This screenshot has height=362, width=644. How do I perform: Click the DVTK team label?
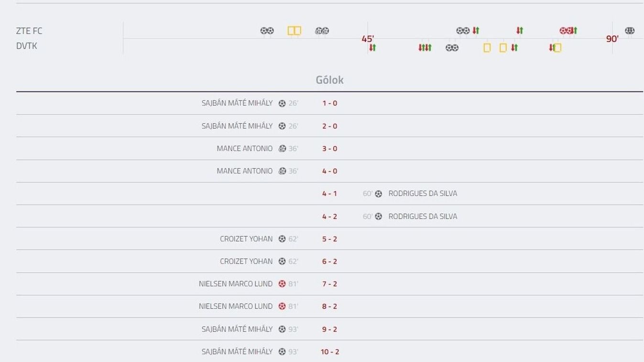coord(26,46)
